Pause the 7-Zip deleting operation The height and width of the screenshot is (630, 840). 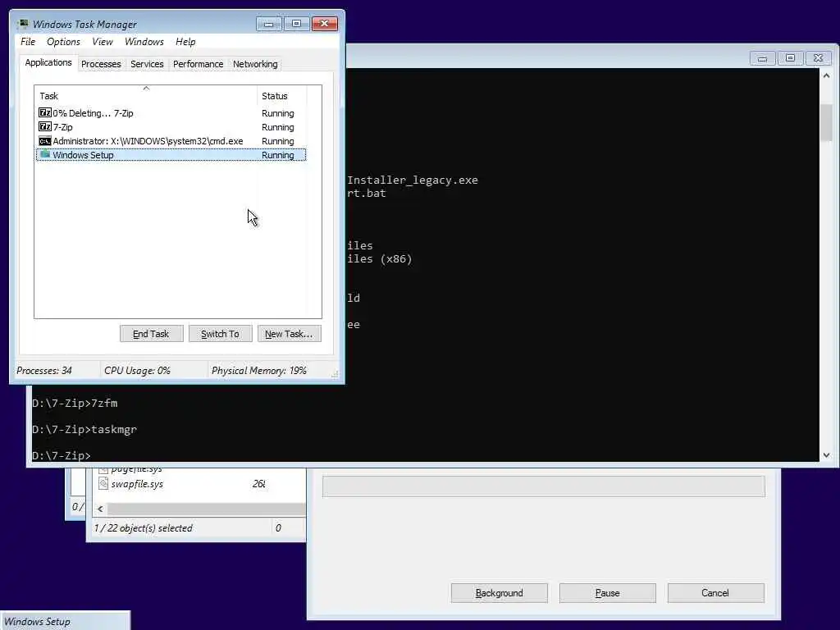pyautogui.click(x=608, y=593)
